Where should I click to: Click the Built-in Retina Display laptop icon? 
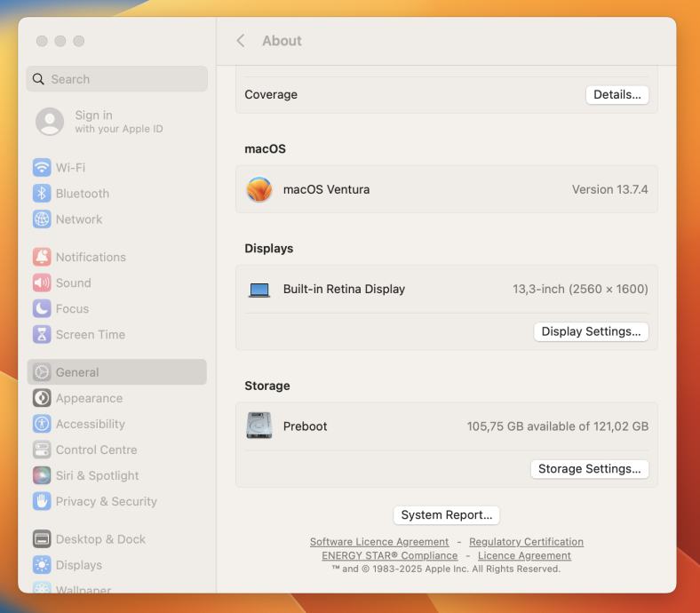click(259, 291)
